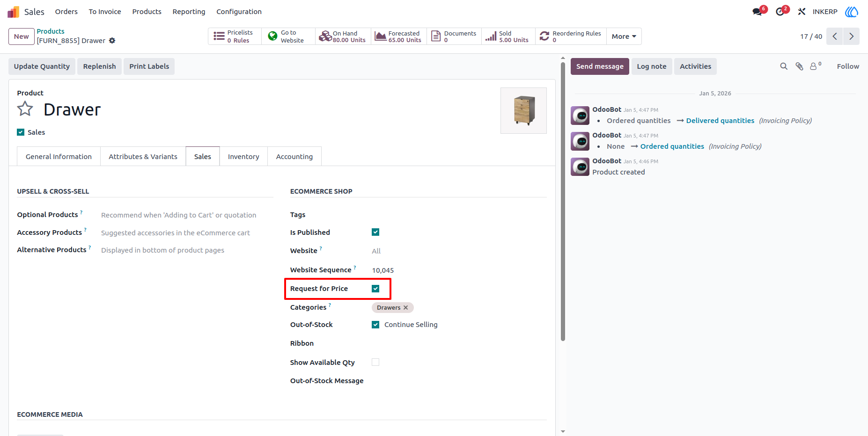This screenshot has width=868, height=436.
Task: Expand the More dropdown
Action: click(x=624, y=36)
